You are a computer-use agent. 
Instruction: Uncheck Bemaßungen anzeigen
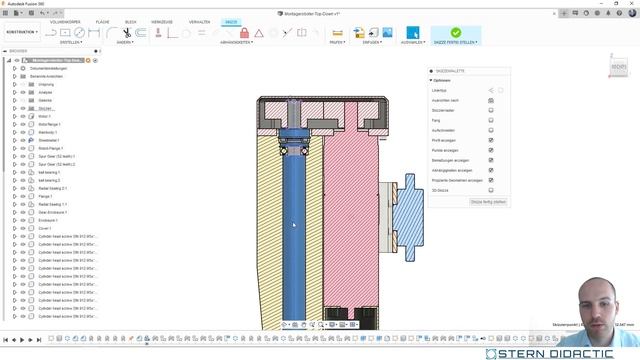click(491, 160)
